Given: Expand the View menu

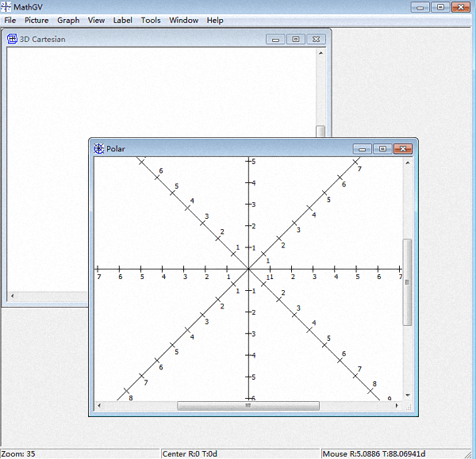Looking at the screenshot, I should click(96, 20).
